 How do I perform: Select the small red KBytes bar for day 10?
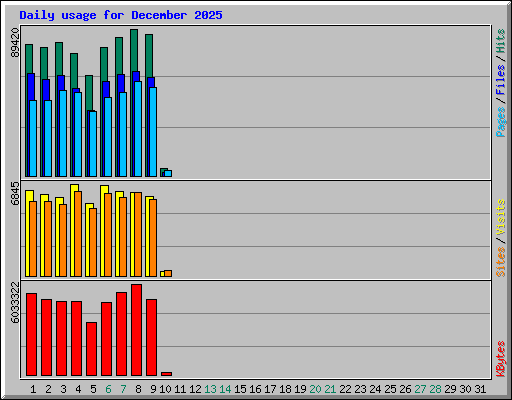[166, 374]
